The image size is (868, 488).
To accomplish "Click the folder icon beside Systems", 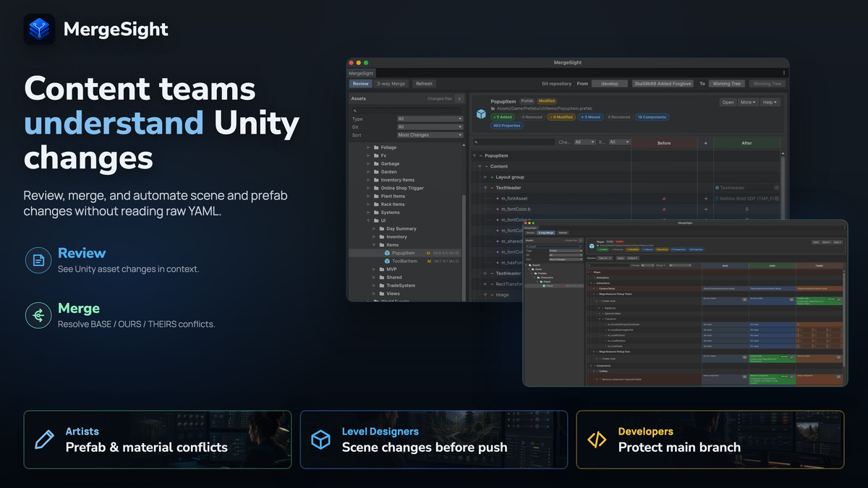I will click(x=375, y=213).
